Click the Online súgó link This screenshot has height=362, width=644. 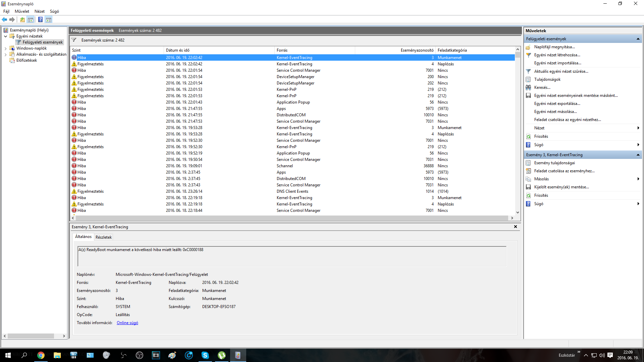pyautogui.click(x=127, y=323)
